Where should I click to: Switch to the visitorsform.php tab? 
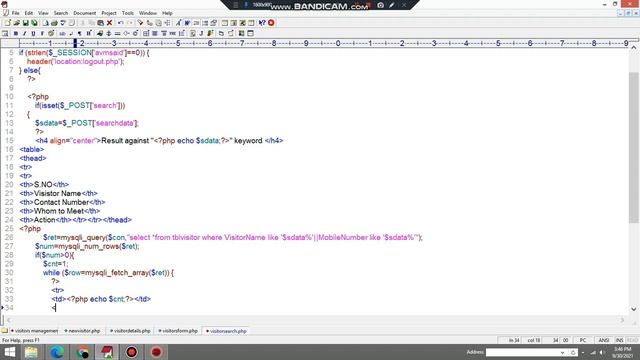178,331
